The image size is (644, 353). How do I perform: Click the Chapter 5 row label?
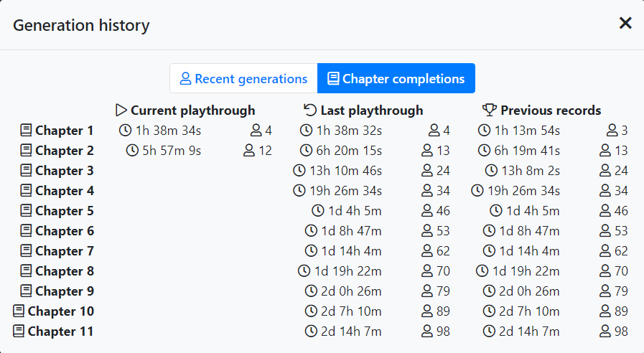pos(57,210)
